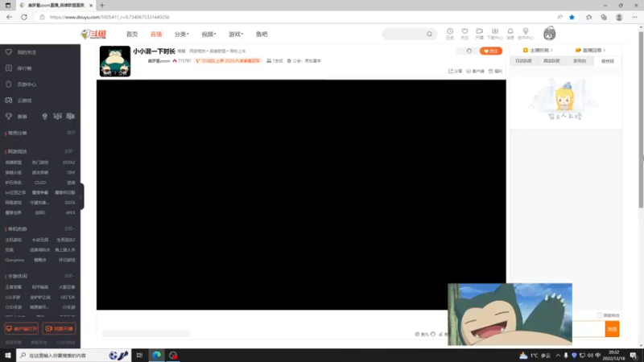Go to 鱼吧 in top navigation

coord(262,34)
